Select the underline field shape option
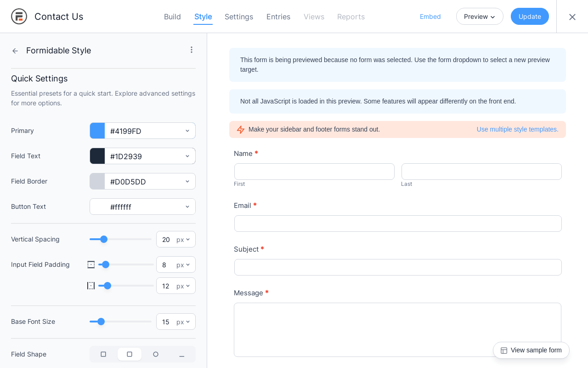The height and width of the screenshot is (368, 588). click(x=182, y=354)
